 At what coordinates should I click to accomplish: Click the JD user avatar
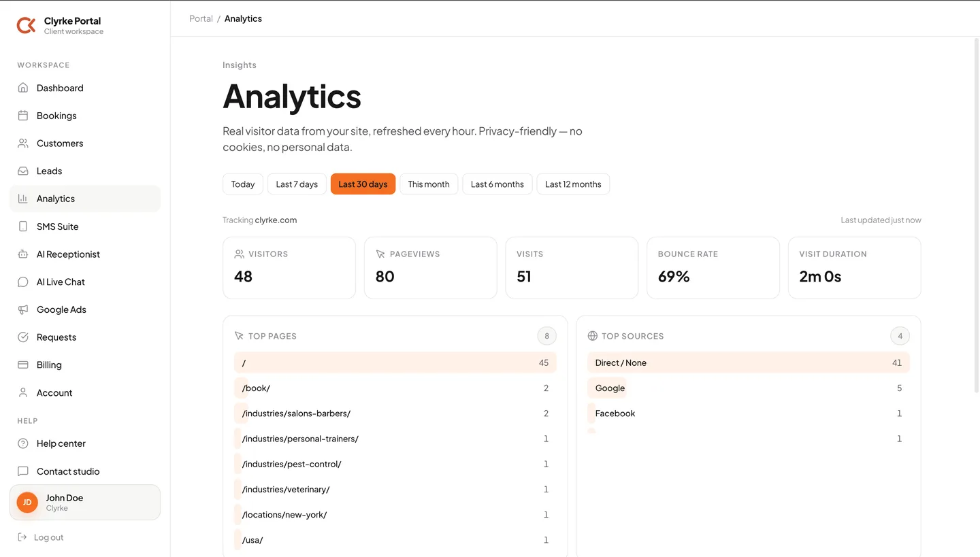pos(27,503)
